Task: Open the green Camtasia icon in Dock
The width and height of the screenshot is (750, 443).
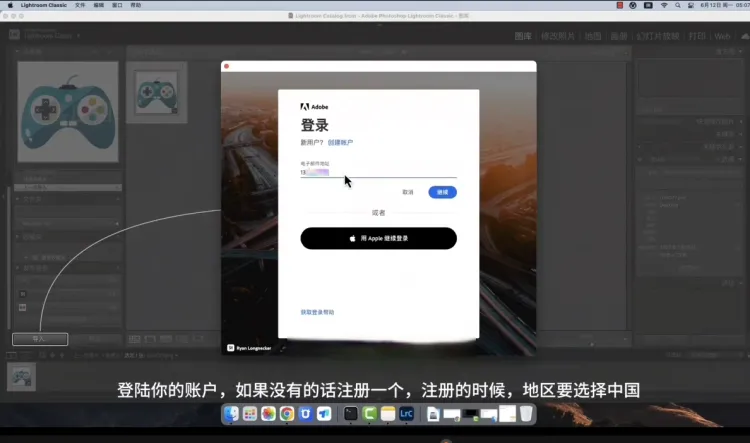Action: [x=369, y=414]
